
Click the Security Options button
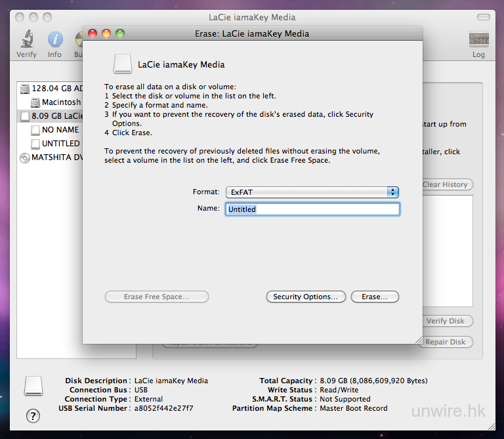[x=305, y=297]
